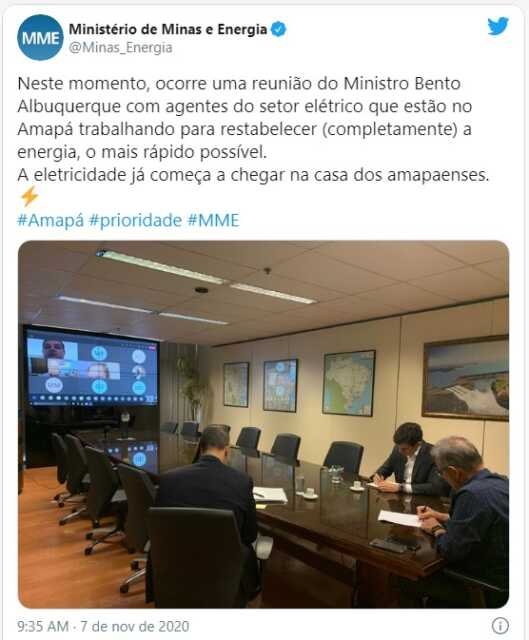Click the waterfall painting in the photo
Image resolution: width=529 pixels, height=640 pixels.
click(465, 378)
